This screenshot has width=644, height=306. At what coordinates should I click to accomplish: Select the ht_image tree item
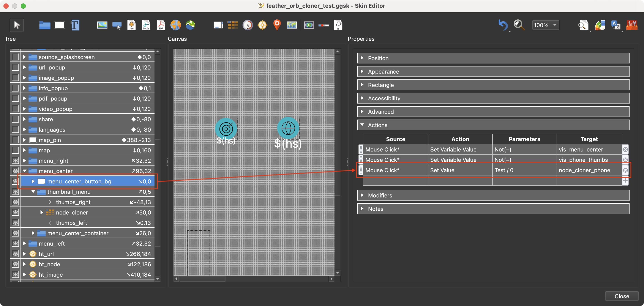pos(87,274)
